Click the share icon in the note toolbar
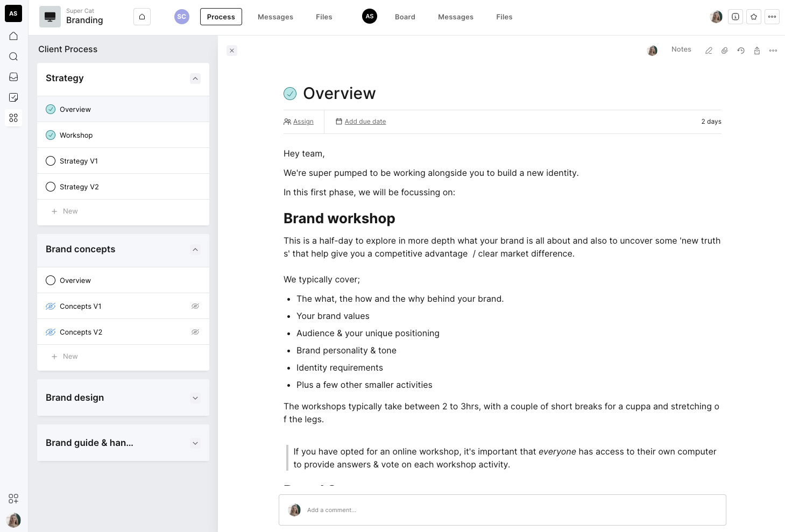785x532 pixels. coord(757,51)
